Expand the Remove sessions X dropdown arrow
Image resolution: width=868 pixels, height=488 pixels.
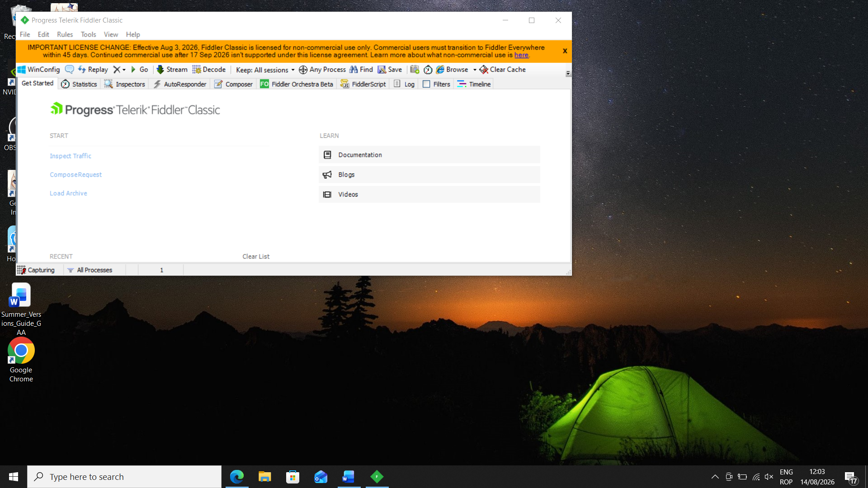[x=124, y=70]
